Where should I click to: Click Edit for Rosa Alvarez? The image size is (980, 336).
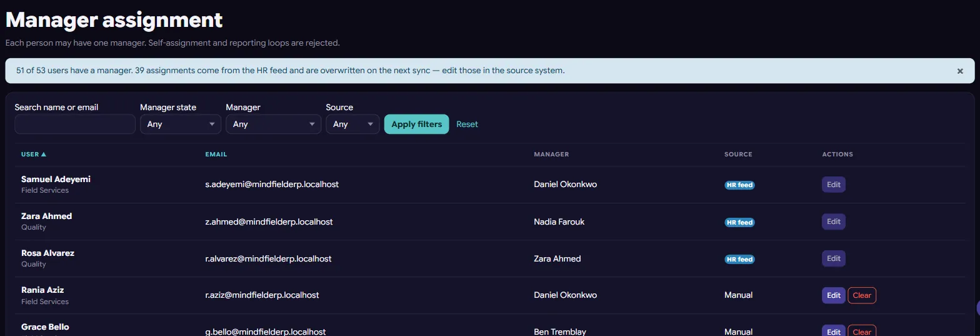pyautogui.click(x=834, y=258)
